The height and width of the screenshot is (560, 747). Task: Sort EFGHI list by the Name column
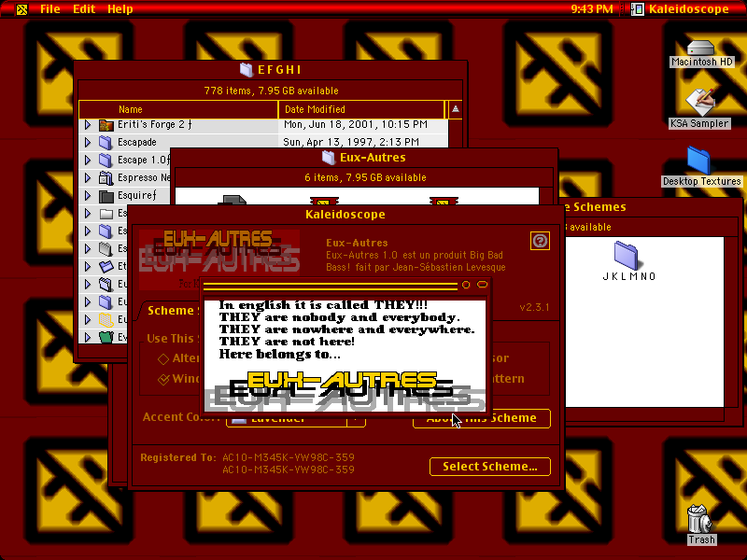[178, 109]
